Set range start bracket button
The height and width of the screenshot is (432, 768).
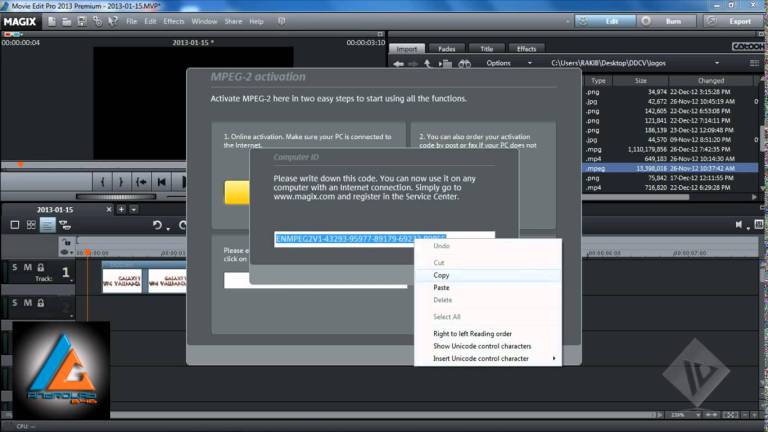[102, 182]
